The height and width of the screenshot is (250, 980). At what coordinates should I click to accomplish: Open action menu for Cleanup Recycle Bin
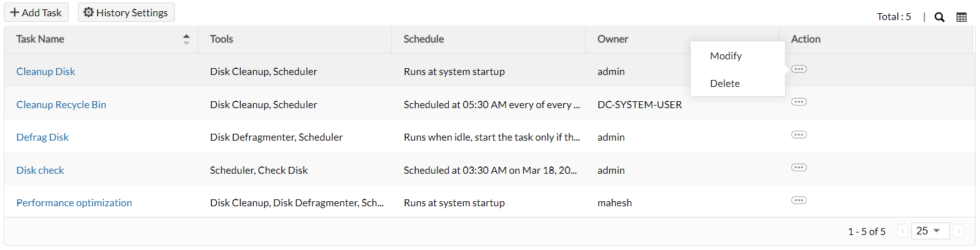click(x=799, y=102)
